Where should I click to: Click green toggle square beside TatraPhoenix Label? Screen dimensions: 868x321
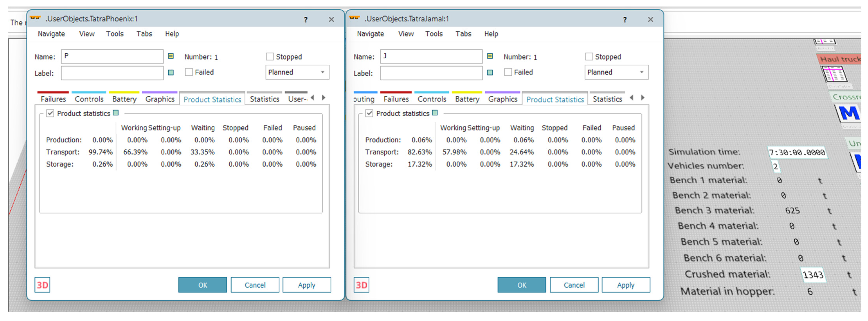pyautogui.click(x=171, y=72)
